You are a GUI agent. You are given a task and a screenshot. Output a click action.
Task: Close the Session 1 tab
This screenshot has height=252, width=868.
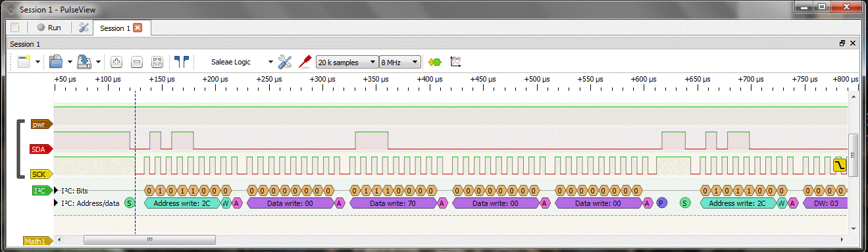(138, 28)
